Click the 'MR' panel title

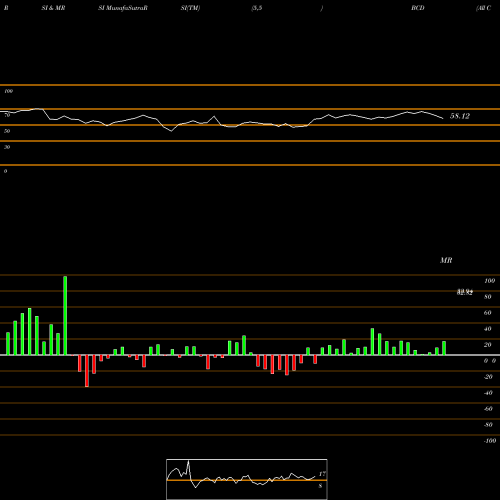pyautogui.click(x=446, y=260)
